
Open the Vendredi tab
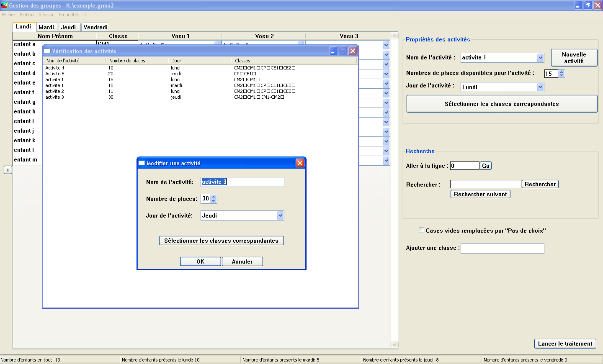95,27
